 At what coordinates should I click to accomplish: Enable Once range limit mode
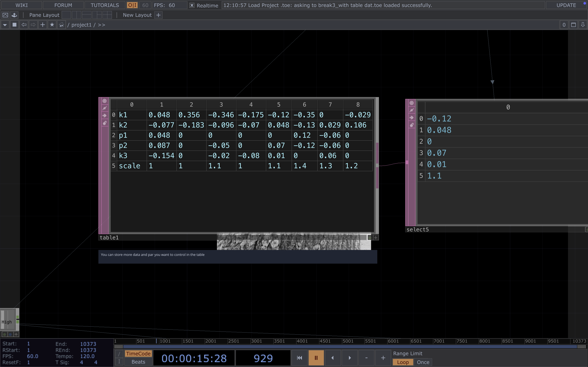423,362
